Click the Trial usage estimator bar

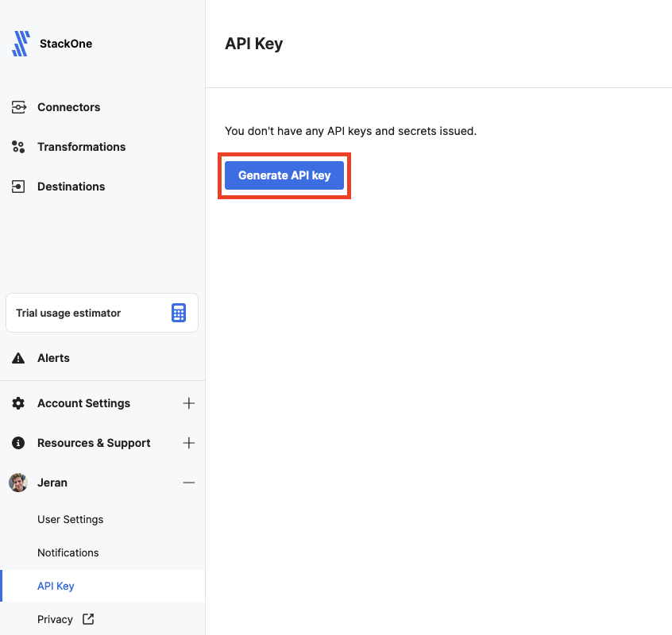pyautogui.click(x=102, y=313)
